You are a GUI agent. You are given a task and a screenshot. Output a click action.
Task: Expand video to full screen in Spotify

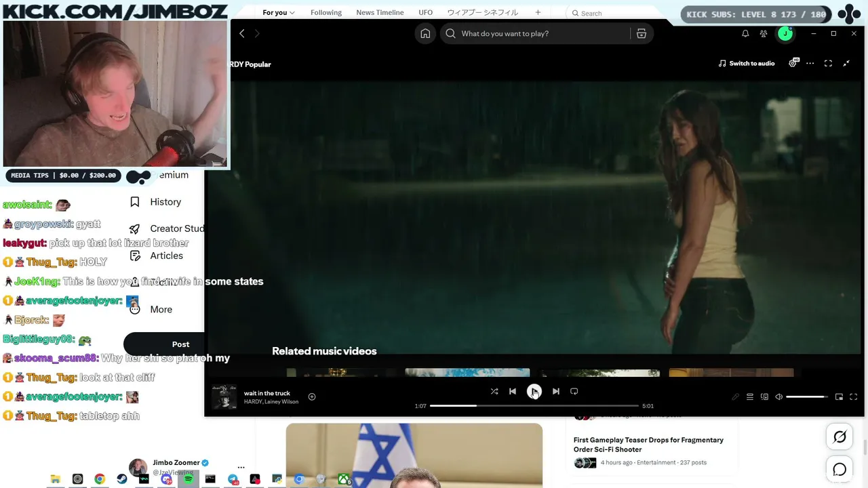[828, 63]
